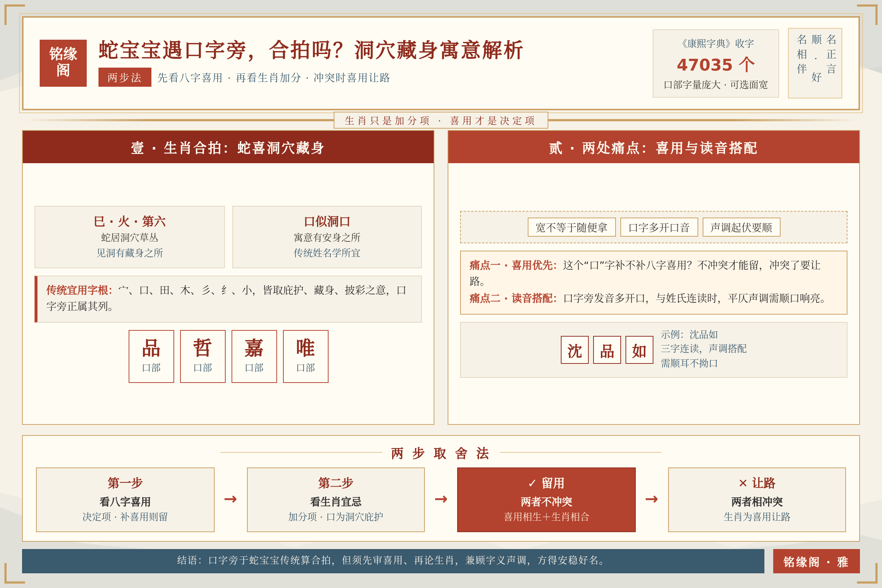Click the 口似洞口 card
Viewport: 882px width, 588px height.
[327, 237]
